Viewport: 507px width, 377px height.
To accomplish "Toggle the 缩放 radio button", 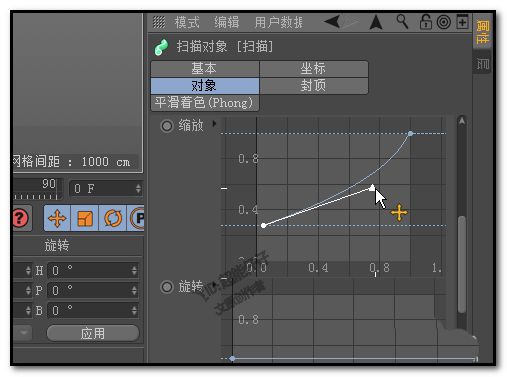I will (x=167, y=126).
